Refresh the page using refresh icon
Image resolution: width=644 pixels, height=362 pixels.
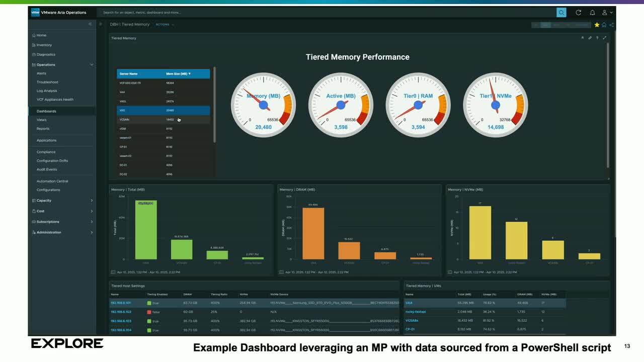coord(578,13)
